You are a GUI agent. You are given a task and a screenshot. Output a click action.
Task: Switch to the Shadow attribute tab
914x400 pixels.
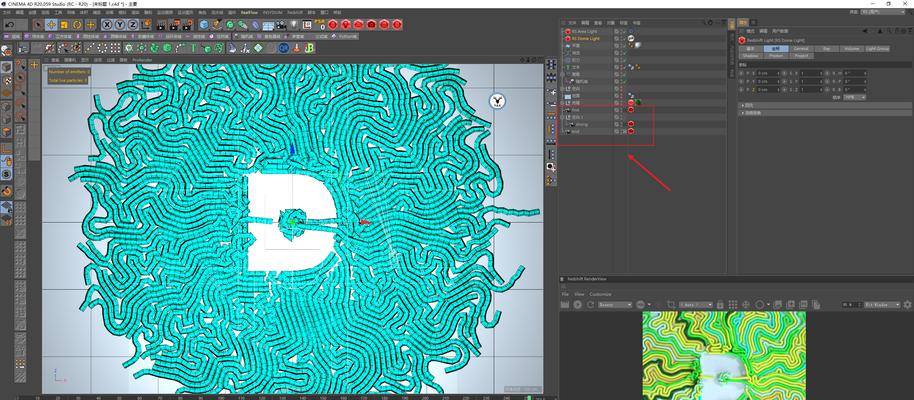tap(751, 56)
